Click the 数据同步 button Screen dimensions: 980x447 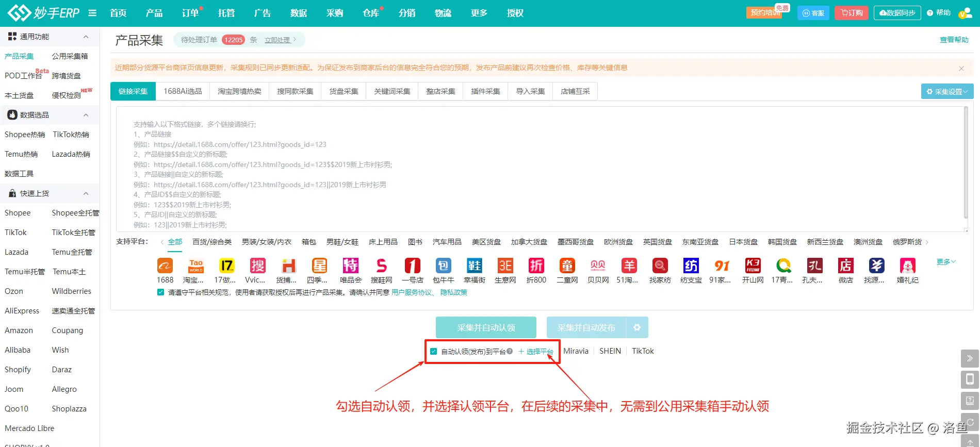[x=897, y=13]
